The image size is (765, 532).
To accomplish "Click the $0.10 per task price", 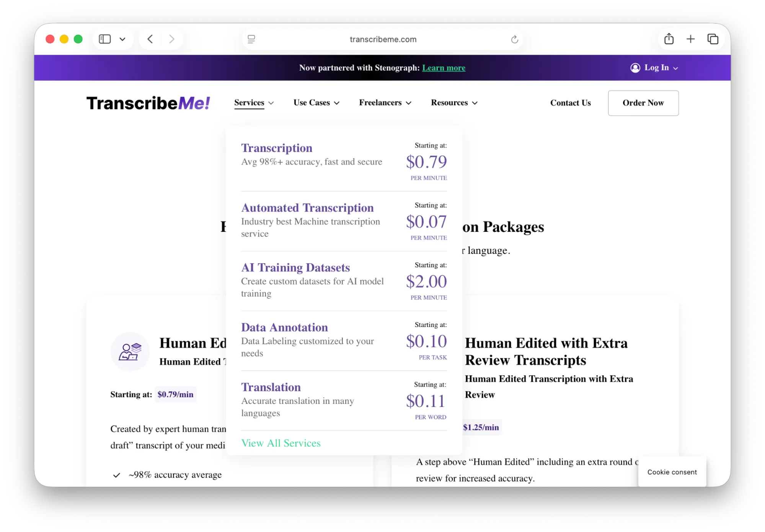I will click(x=426, y=341).
